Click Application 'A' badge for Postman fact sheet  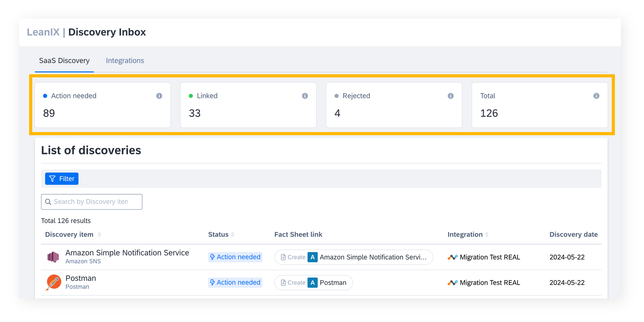312,282
